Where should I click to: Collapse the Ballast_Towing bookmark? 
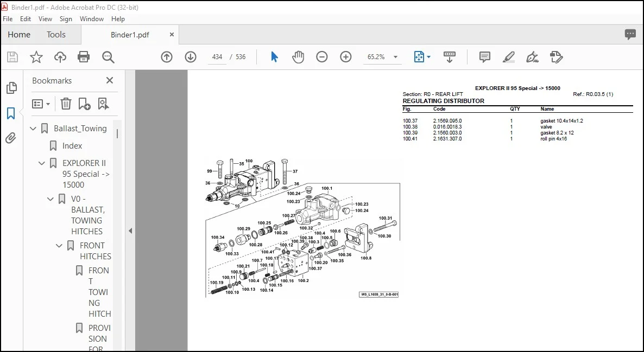33,129
